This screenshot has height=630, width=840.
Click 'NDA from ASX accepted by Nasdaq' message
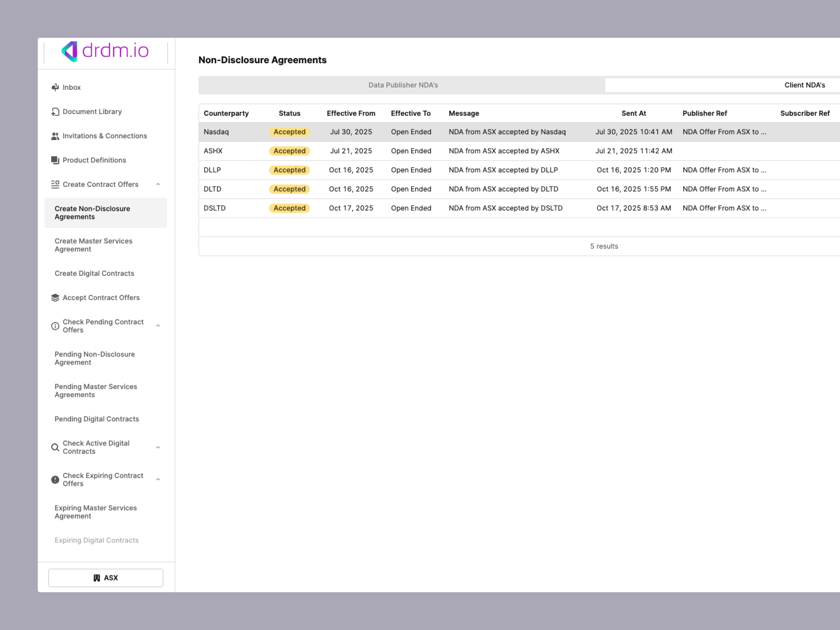click(x=507, y=132)
